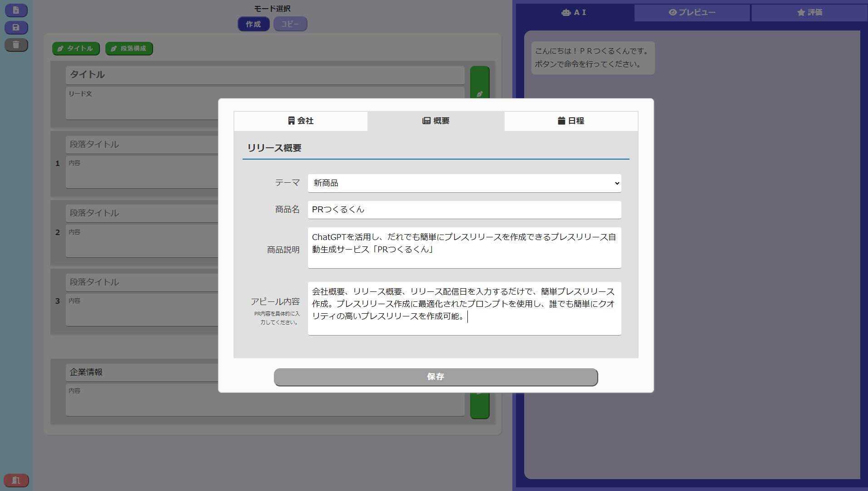The height and width of the screenshot is (491, 868).
Task: Click the red exit door icon
Action: point(16,480)
